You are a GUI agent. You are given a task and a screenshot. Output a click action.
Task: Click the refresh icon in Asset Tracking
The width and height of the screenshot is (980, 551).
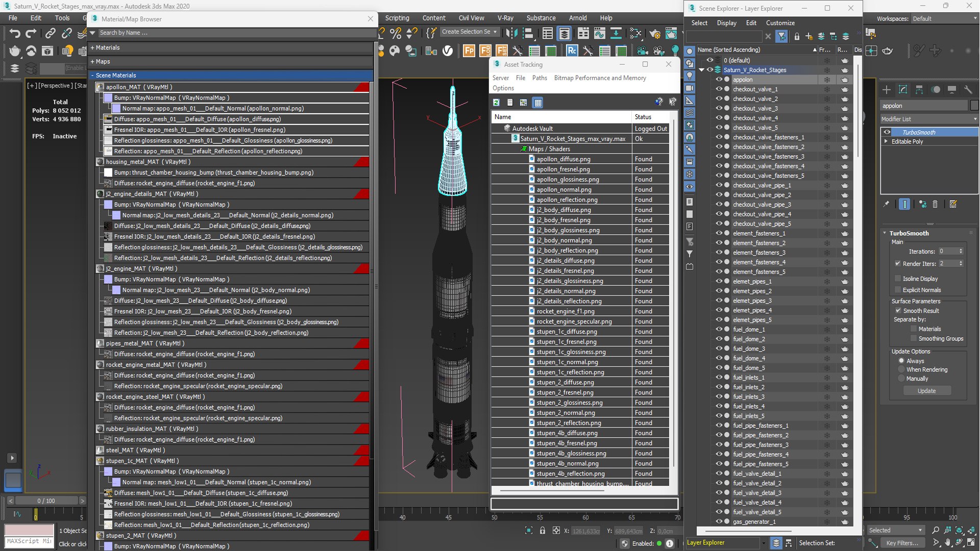click(496, 103)
